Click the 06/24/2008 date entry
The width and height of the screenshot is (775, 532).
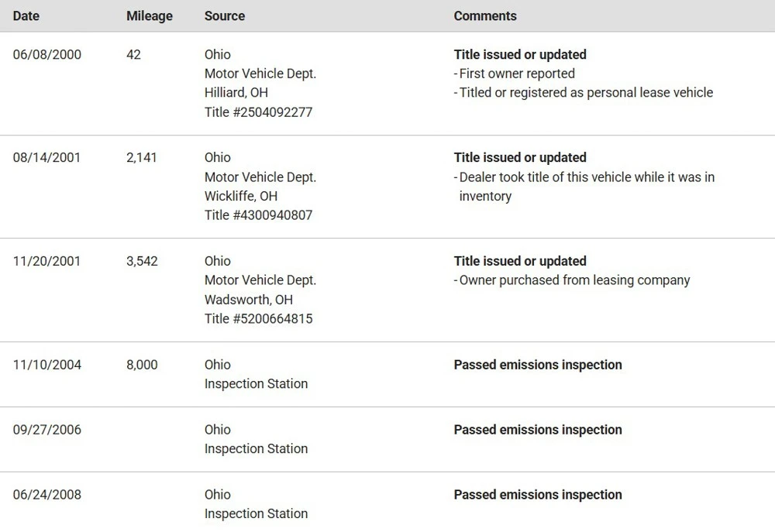pos(47,495)
